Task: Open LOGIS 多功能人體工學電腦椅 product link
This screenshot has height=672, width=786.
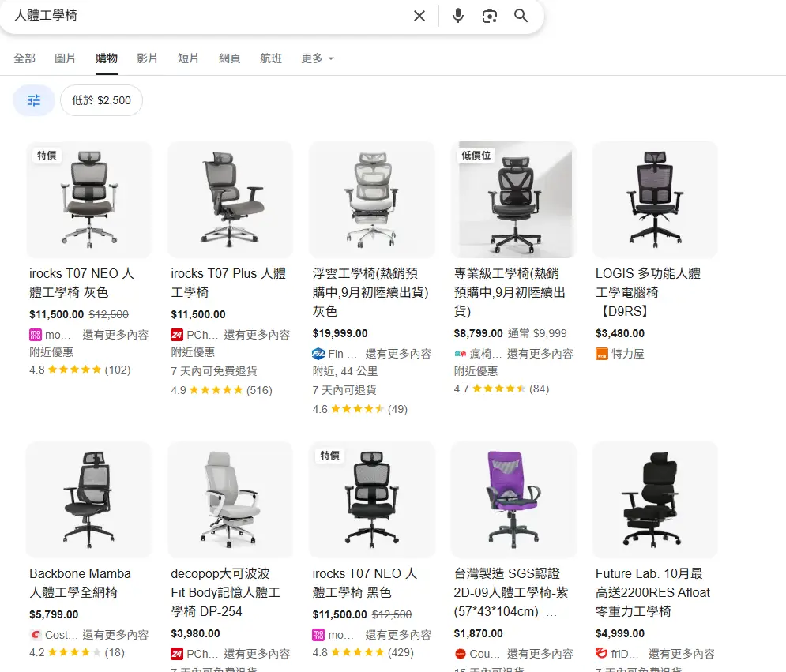Action: point(648,292)
